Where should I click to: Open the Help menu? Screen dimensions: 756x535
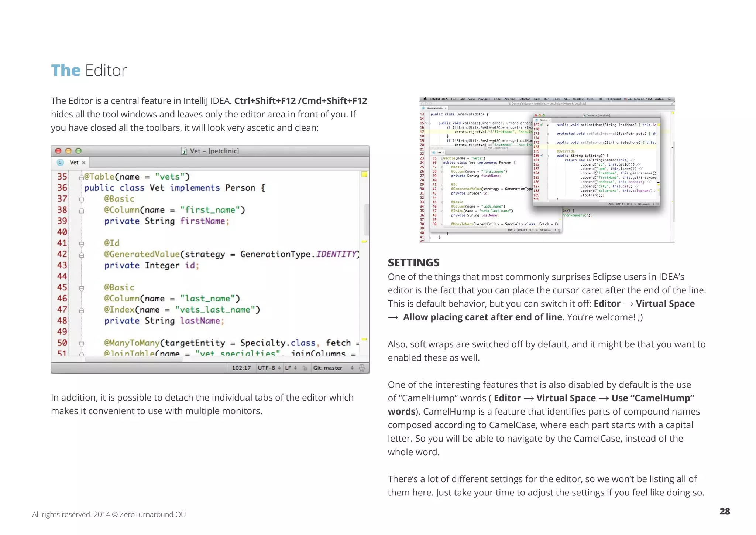pos(590,99)
